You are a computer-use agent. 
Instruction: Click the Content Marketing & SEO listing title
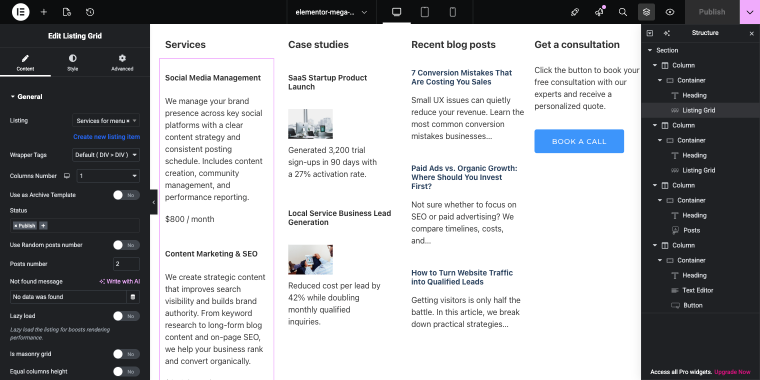pos(211,254)
